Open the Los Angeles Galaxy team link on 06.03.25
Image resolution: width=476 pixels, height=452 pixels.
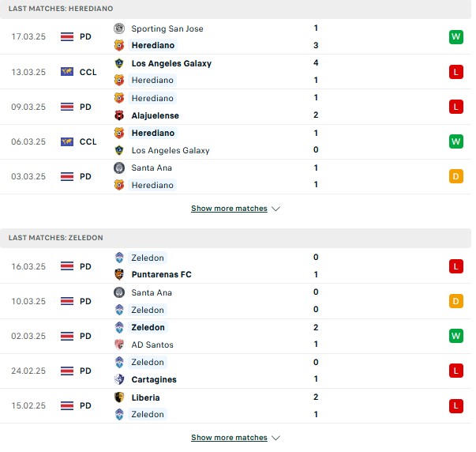coord(171,150)
